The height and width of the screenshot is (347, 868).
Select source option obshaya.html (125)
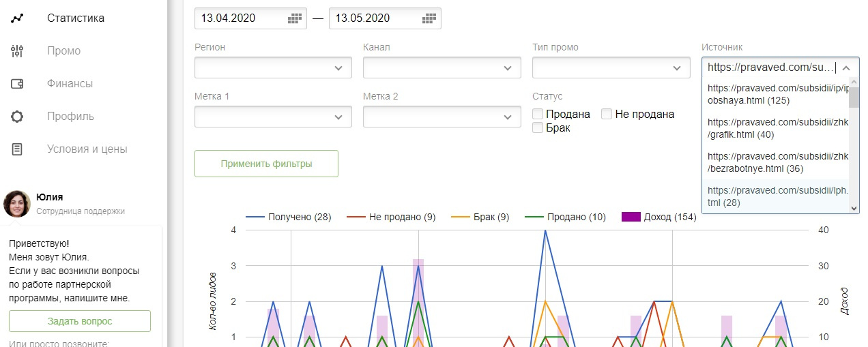(775, 94)
